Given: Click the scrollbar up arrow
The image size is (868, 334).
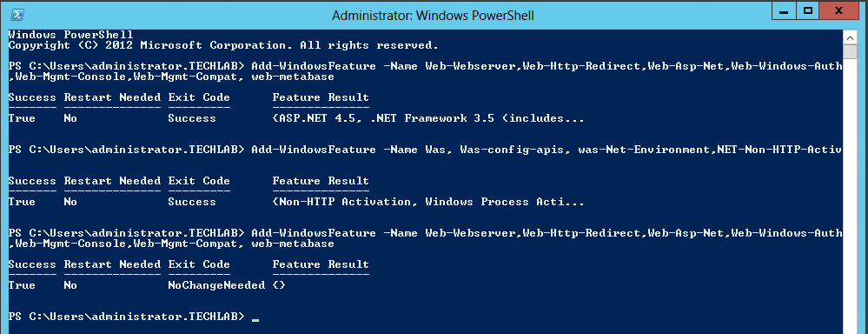Looking at the screenshot, I should pos(850,37).
